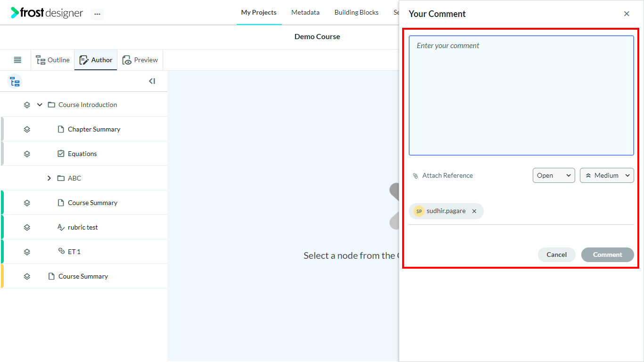This screenshot has height=362, width=644.
Task: Click the ABC folder icon
Action: [x=61, y=178]
